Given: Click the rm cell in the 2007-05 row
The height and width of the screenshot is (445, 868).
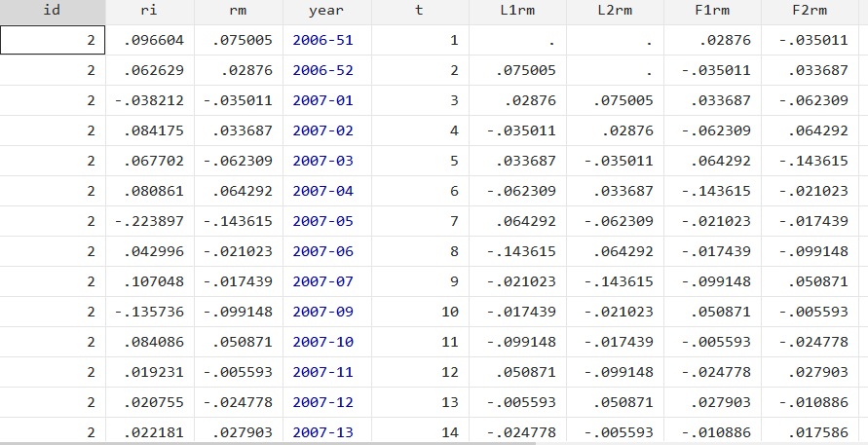Looking at the screenshot, I should 238,221.
